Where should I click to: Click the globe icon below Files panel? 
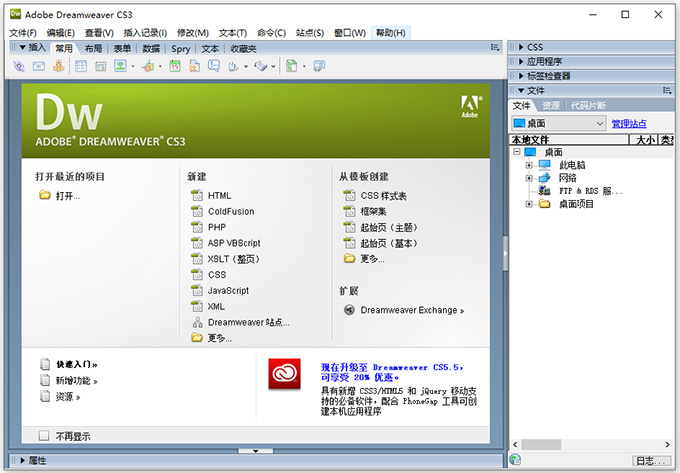515,460
